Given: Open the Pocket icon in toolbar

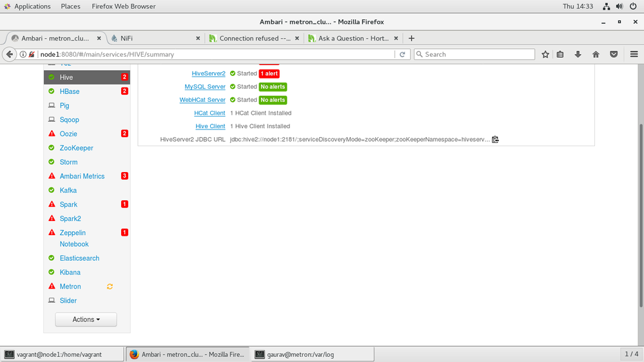Looking at the screenshot, I should pyautogui.click(x=614, y=54).
